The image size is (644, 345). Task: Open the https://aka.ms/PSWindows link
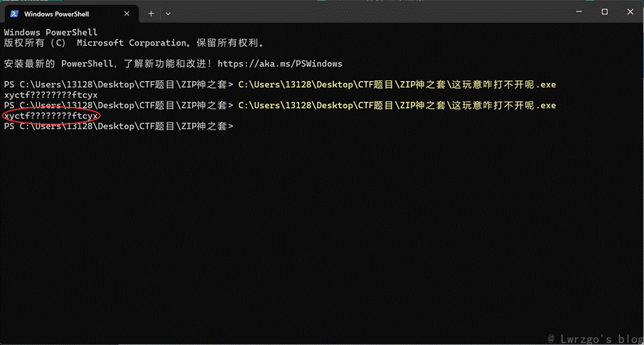[x=279, y=64]
